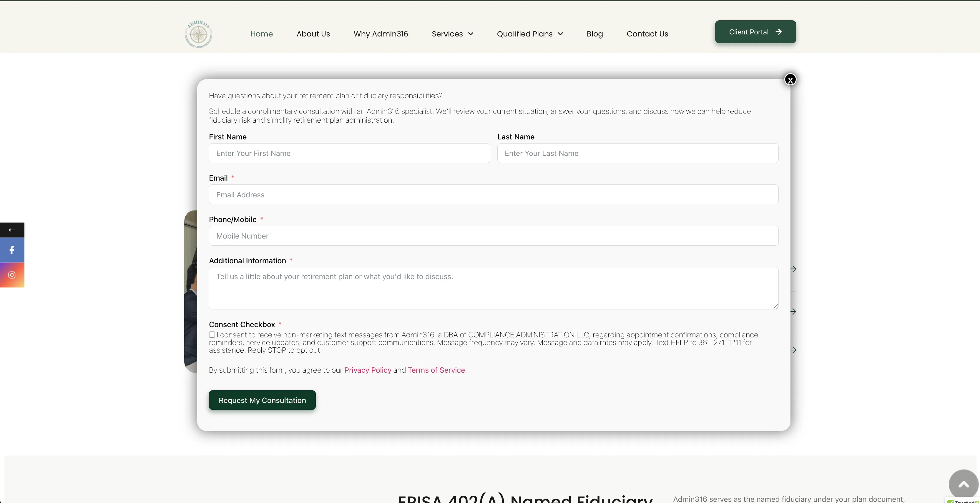The width and height of the screenshot is (980, 503).
Task: Open the Why Admin316 page
Action: (381, 34)
